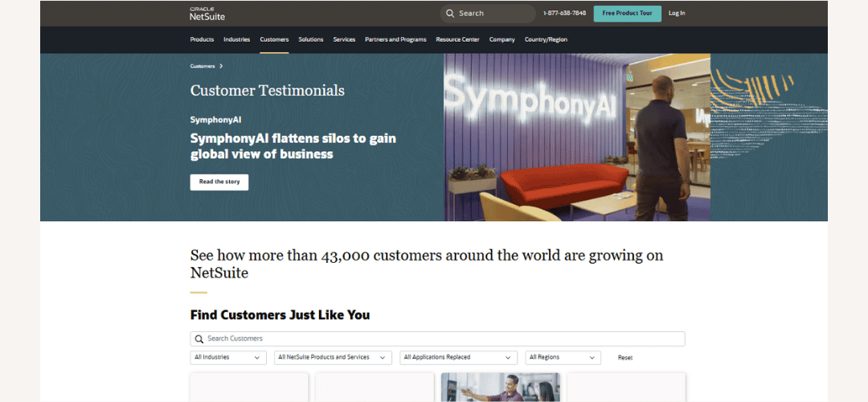Screen dimensions: 868x402
Task: Open the Customers menu
Action: [274, 39]
